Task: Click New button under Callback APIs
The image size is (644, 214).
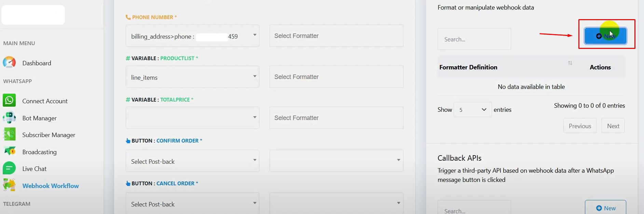Action: pyautogui.click(x=605, y=208)
